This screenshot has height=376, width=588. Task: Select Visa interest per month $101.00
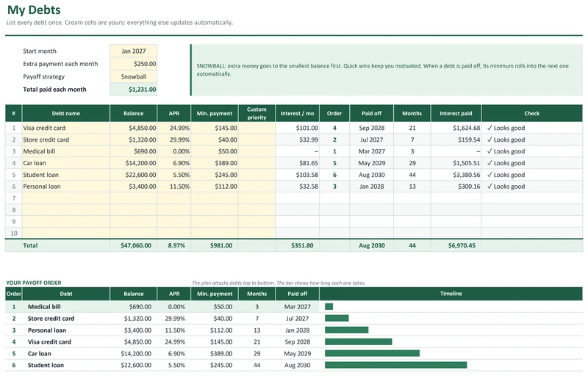tap(297, 128)
